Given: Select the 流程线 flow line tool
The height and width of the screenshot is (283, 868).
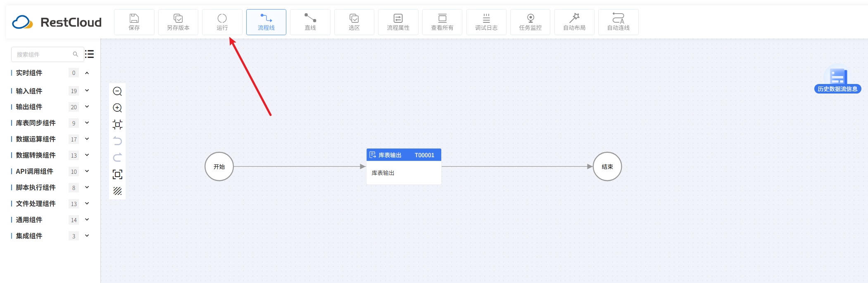Looking at the screenshot, I should [x=266, y=22].
